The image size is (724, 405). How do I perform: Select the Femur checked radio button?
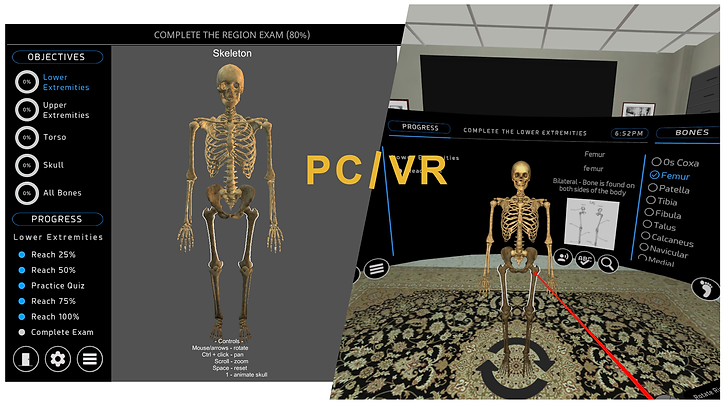654,175
